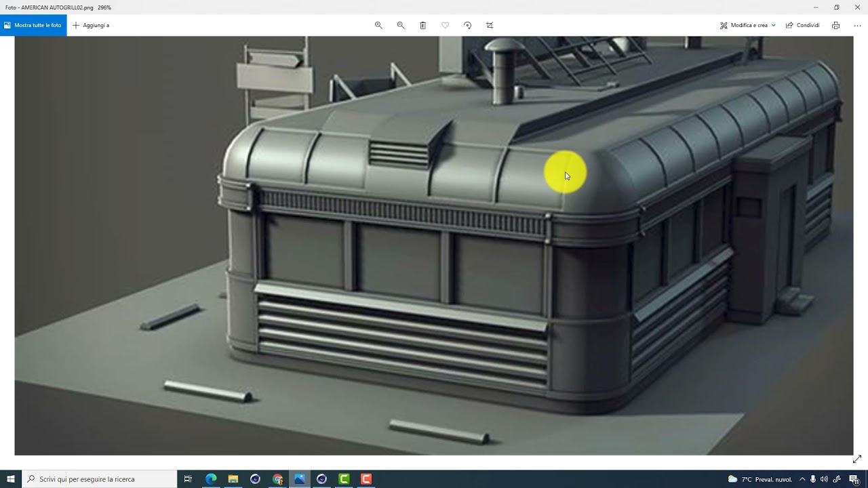Open the Aggiungi a option
The image size is (868, 488).
coord(91,25)
